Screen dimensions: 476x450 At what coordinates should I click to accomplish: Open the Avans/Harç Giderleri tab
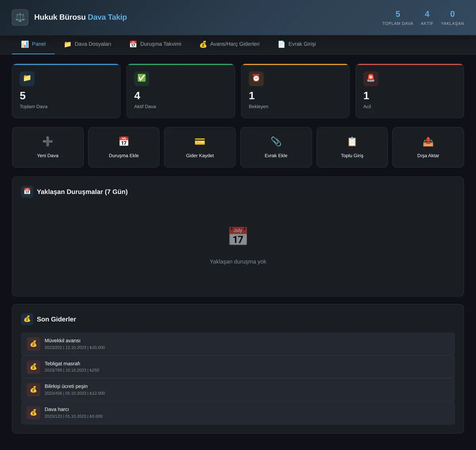[x=229, y=44]
